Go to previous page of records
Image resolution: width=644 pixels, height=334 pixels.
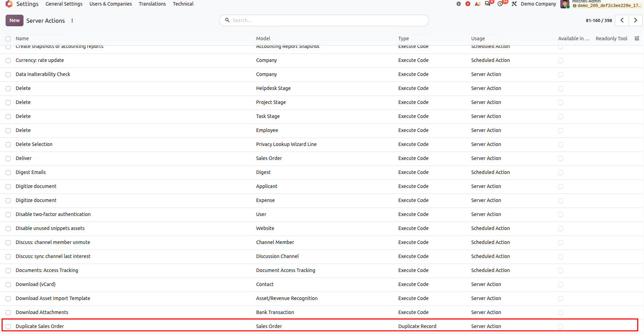pyautogui.click(x=622, y=20)
